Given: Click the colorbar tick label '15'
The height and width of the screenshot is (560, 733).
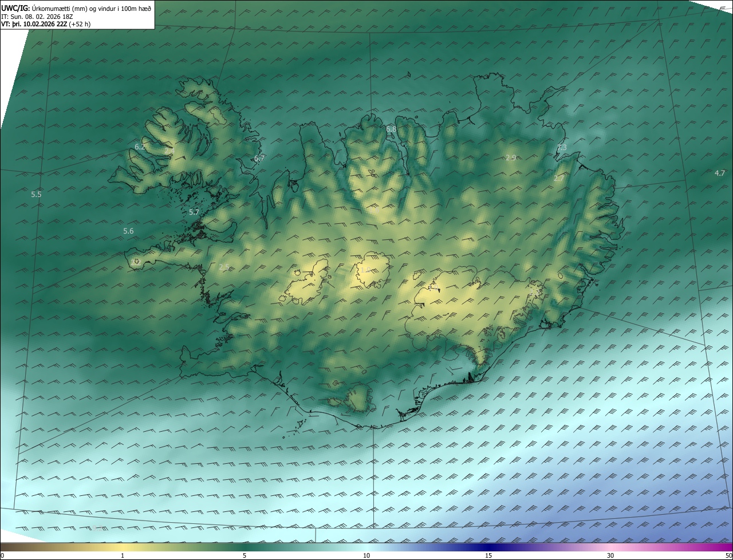Looking at the screenshot, I should 488,555.
